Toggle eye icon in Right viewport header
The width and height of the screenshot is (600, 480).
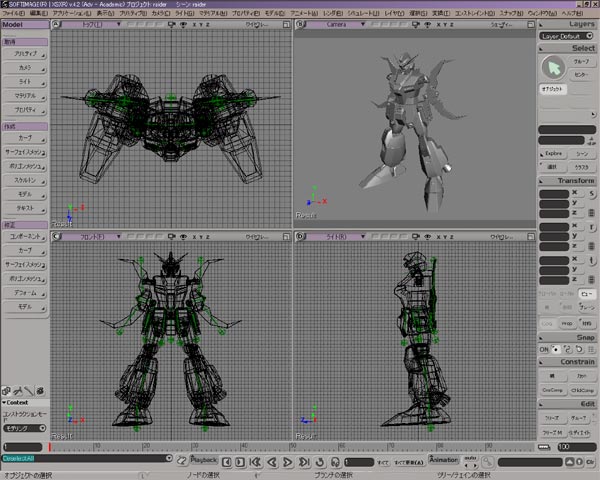click(428, 237)
